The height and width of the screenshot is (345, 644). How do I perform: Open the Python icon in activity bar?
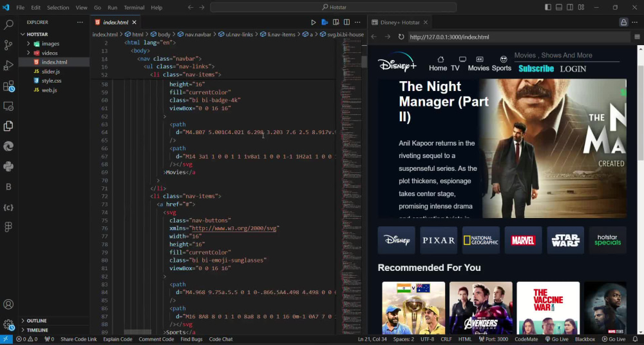(x=8, y=166)
